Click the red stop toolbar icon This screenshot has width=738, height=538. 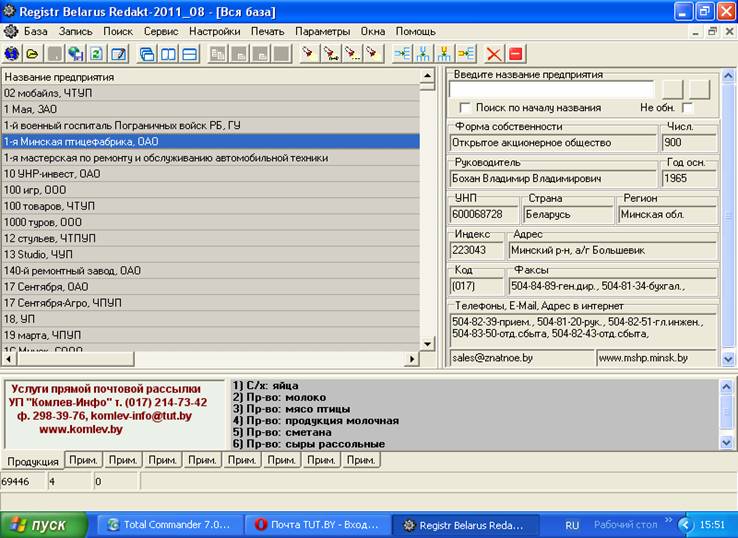coord(516,53)
